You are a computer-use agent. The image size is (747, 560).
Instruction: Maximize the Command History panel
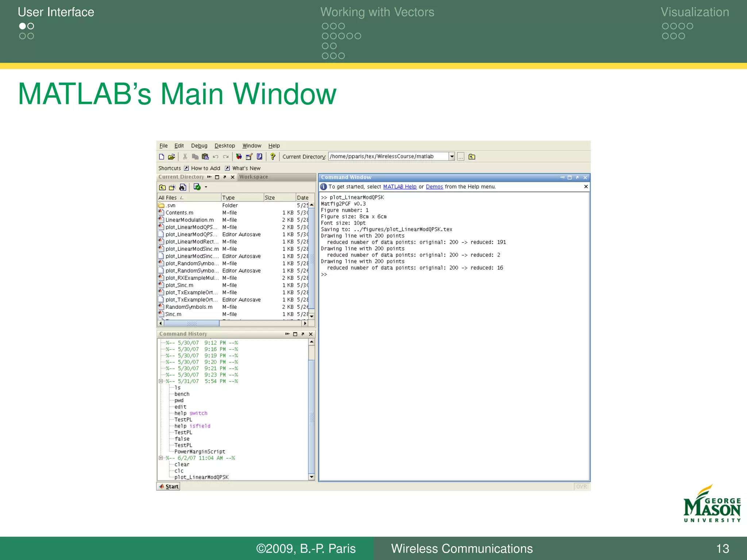(x=295, y=334)
